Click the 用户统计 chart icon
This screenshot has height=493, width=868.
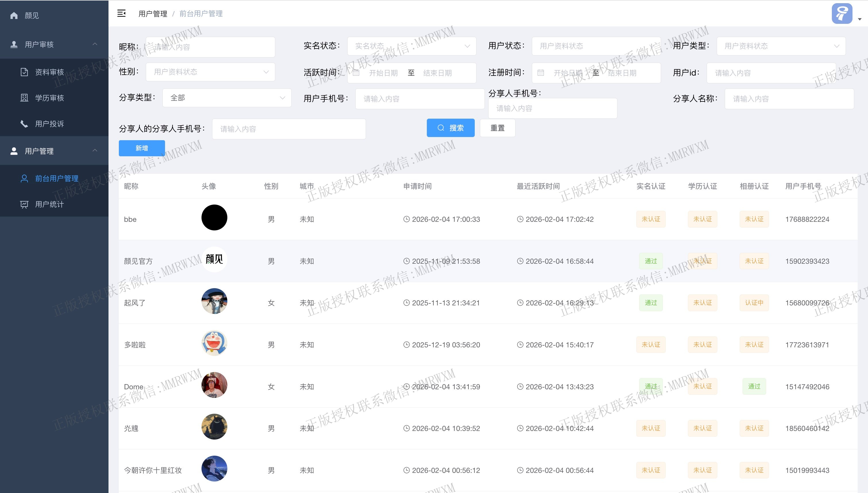click(24, 205)
